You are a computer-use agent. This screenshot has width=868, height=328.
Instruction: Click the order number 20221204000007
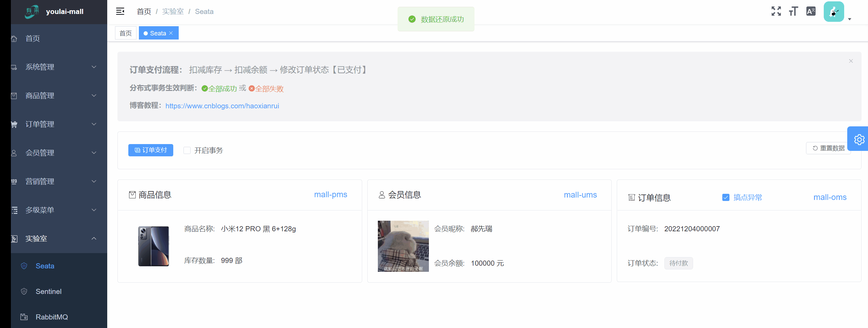(x=692, y=229)
